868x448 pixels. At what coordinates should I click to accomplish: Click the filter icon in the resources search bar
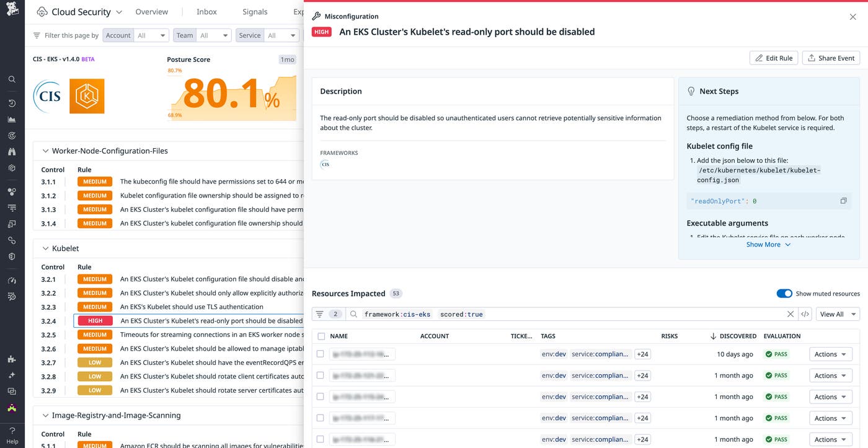[x=319, y=314]
